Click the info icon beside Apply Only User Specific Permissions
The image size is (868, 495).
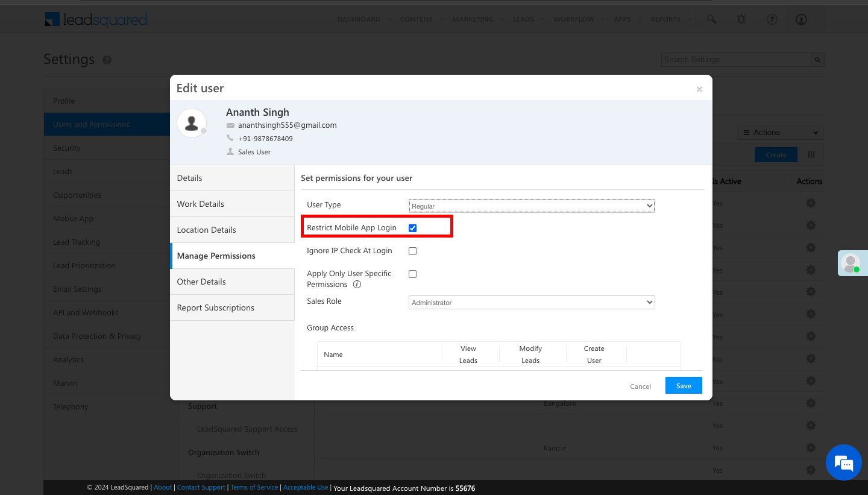(x=357, y=285)
